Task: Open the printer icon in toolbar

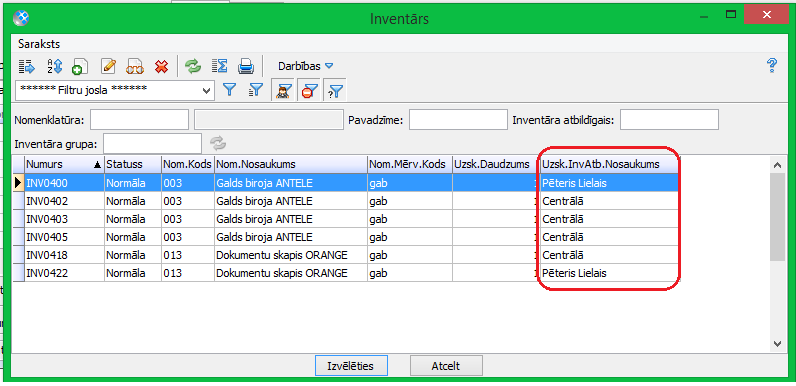Action: 246,66
